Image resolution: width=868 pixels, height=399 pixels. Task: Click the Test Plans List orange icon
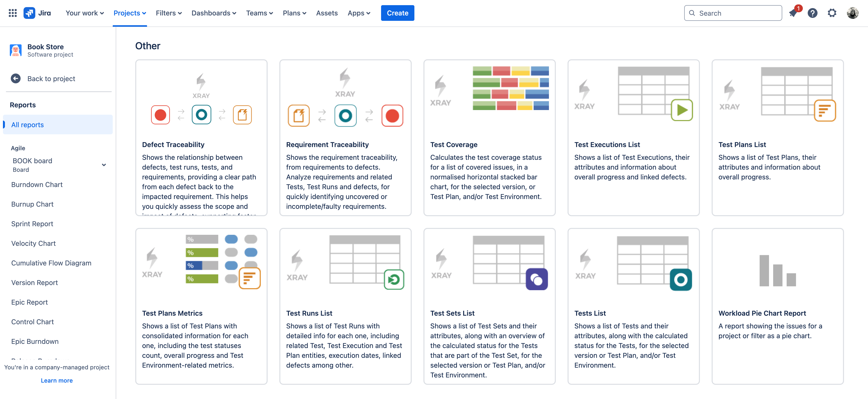pos(825,111)
